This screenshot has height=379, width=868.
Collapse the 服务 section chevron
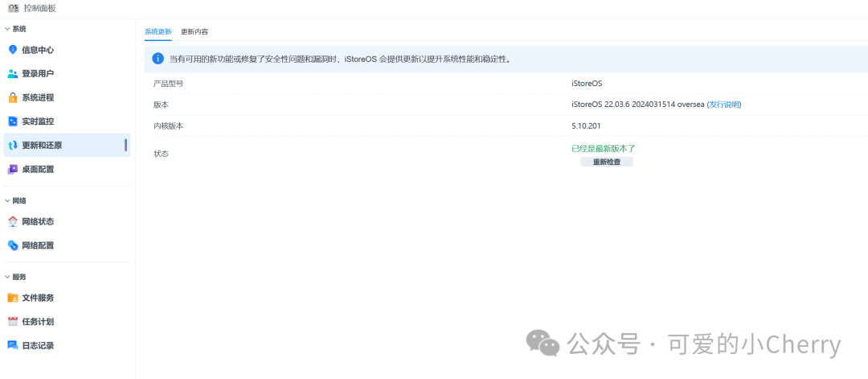coord(7,277)
